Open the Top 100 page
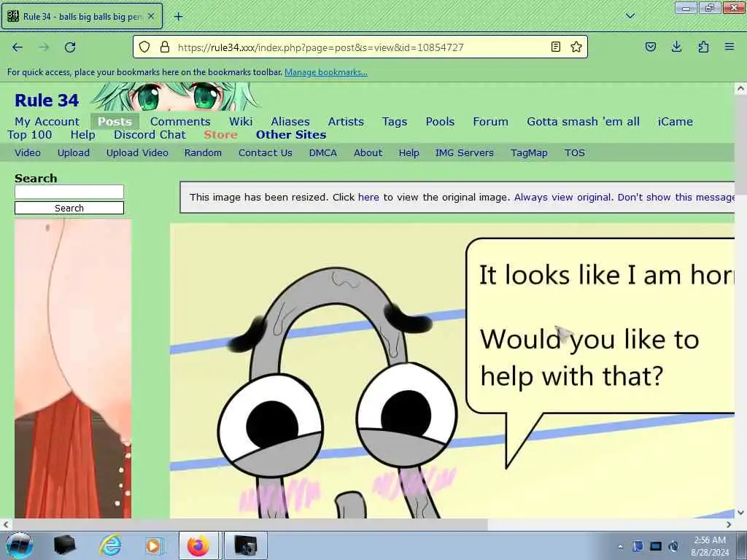 coord(29,135)
